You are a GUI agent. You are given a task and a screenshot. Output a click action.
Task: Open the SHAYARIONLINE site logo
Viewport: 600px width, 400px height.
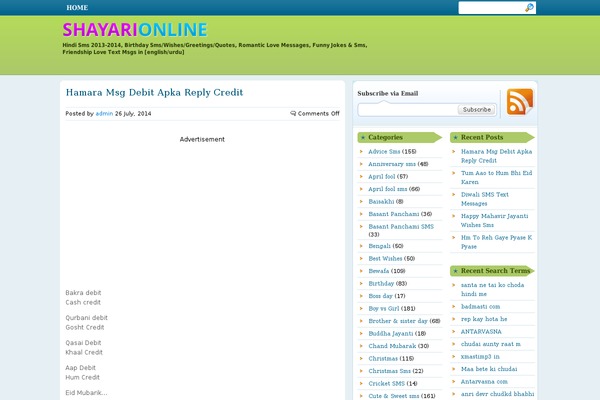click(135, 29)
